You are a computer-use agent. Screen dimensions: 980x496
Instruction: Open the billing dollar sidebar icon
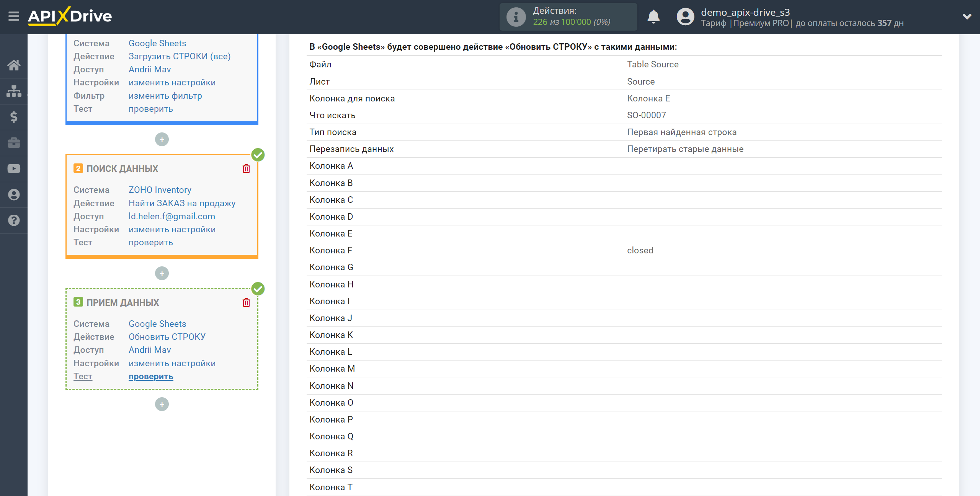14,117
